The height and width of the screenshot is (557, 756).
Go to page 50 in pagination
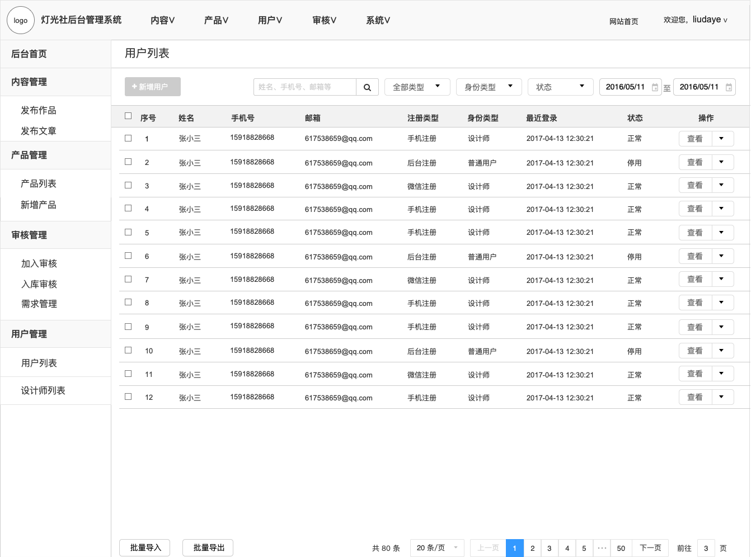pyautogui.click(x=621, y=548)
